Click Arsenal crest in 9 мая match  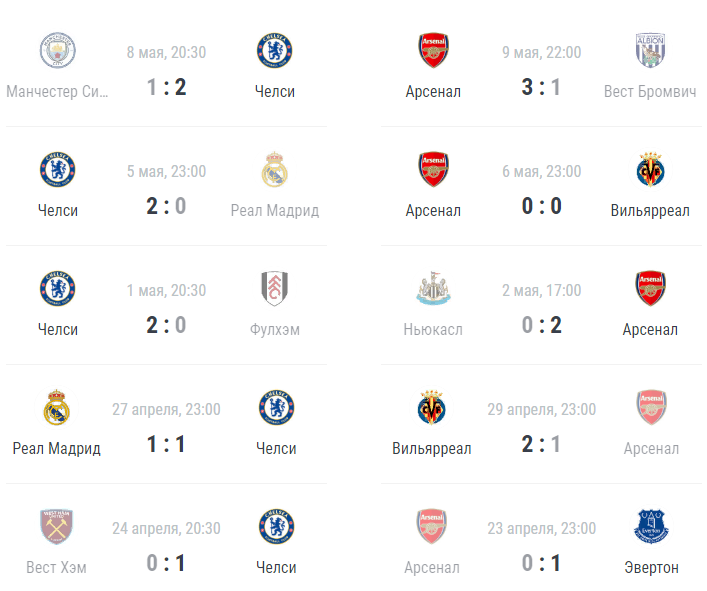[433, 50]
